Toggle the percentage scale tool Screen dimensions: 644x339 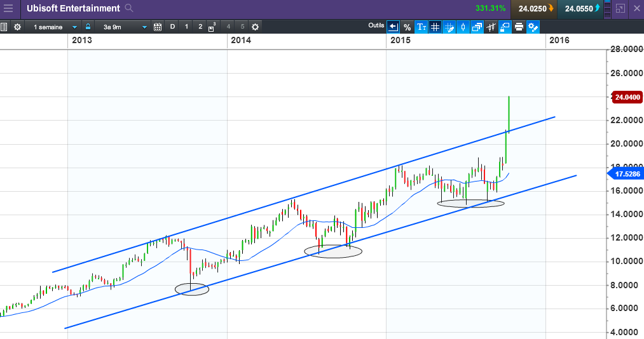(407, 27)
